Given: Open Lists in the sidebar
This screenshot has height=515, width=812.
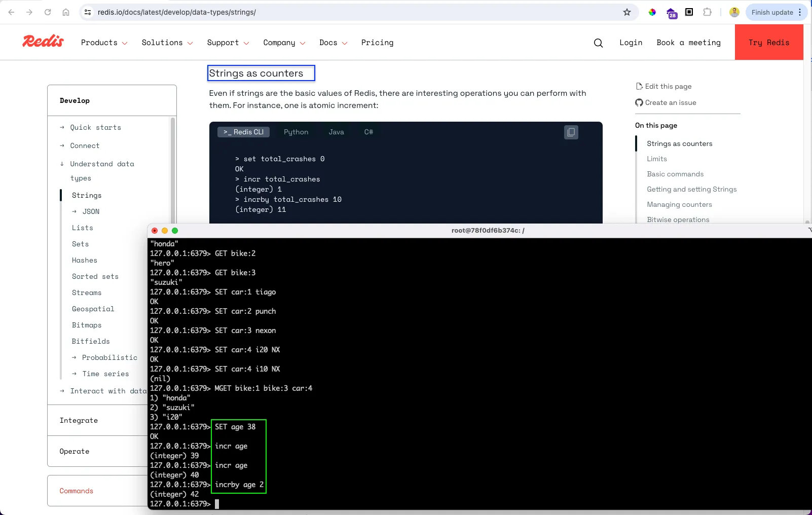Looking at the screenshot, I should click(83, 228).
